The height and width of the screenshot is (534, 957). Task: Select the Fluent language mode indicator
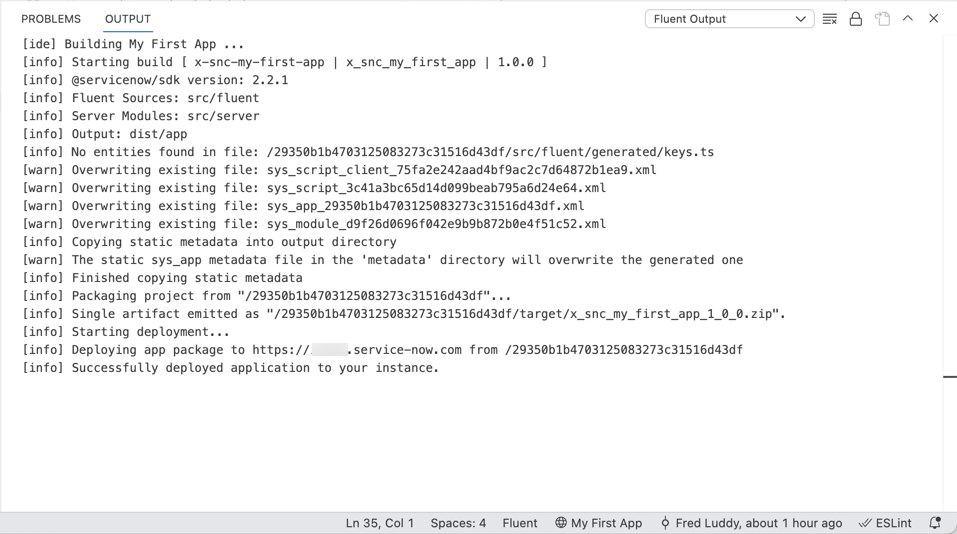[520, 523]
